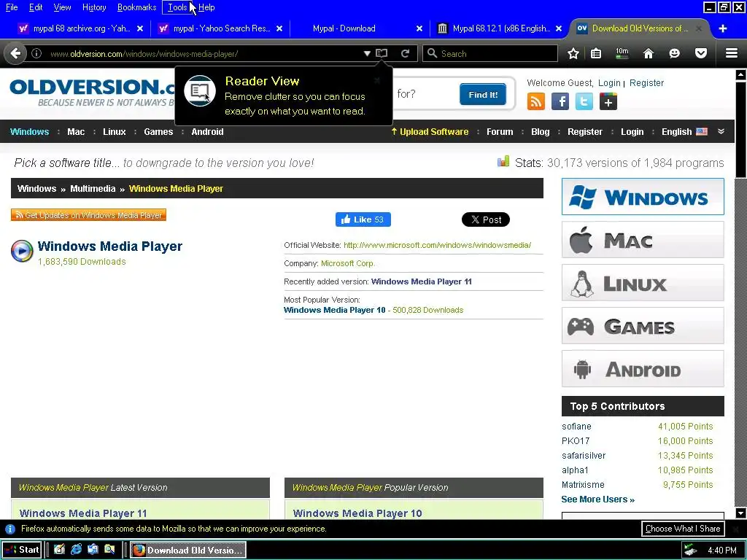This screenshot has height=560, width=747.
Task: Close the mypal 68 archive.org tab
Action: 140,28
